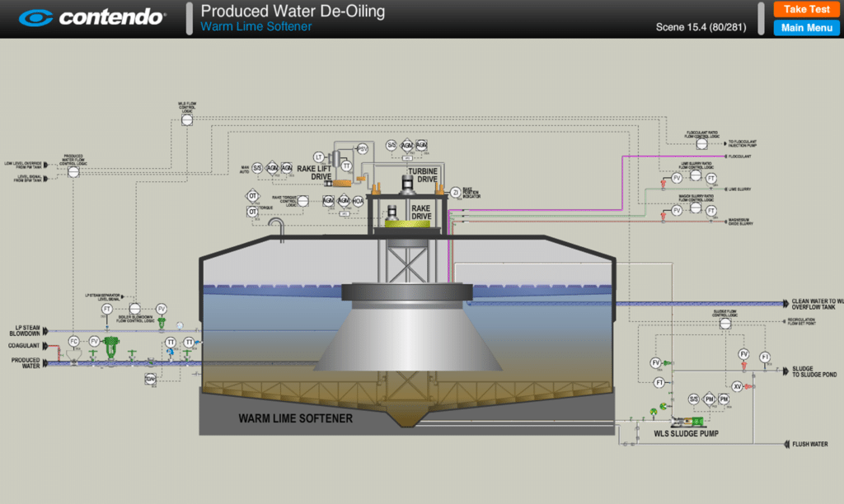Click the 'LIME SLURRY' line label
This screenshot has height=504, width=844.
[x=739, y=189]
